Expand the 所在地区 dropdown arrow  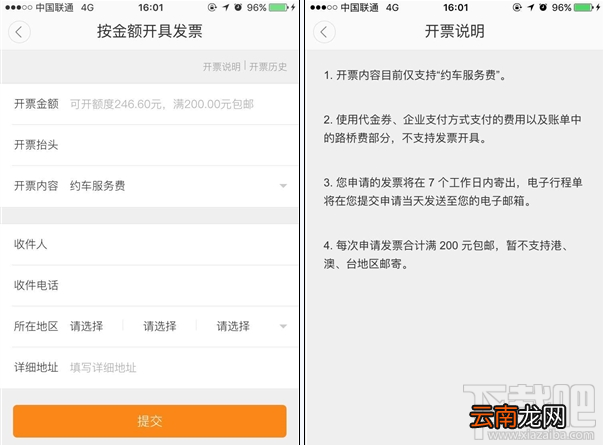pos(283,327)
